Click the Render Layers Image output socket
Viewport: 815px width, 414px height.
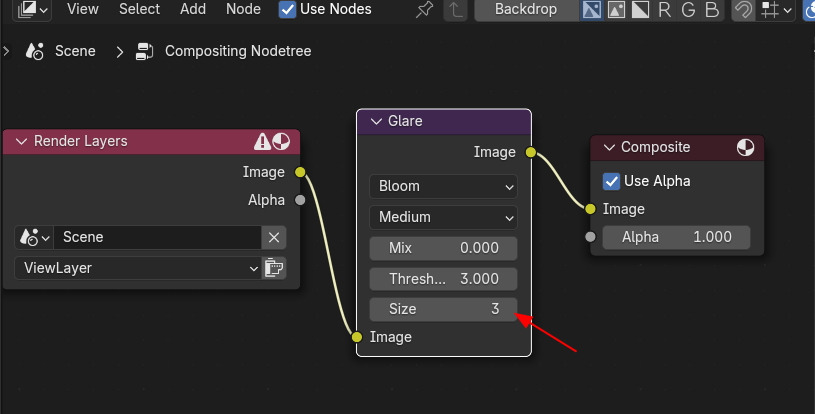coord(300,172)
